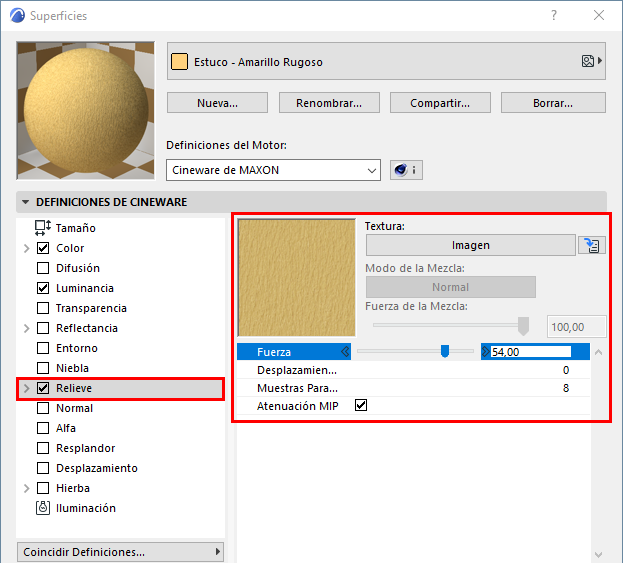Open the Cineware de MAXON engine dropdown
Screen dimensions: 623x563
tap(273, 170)
